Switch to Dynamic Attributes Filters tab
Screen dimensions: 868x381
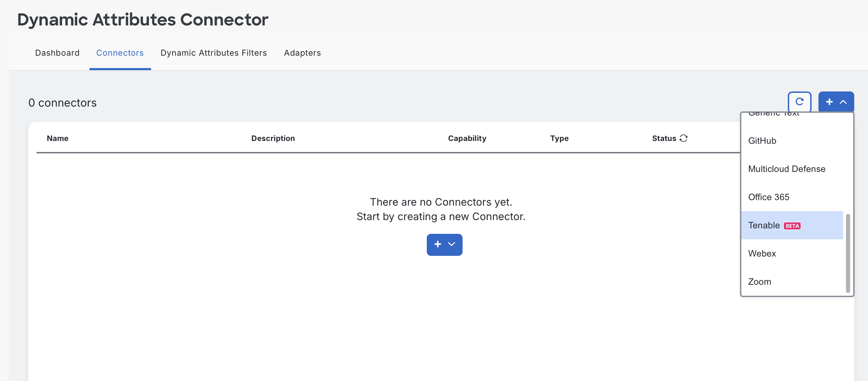[x=213, y=53]
